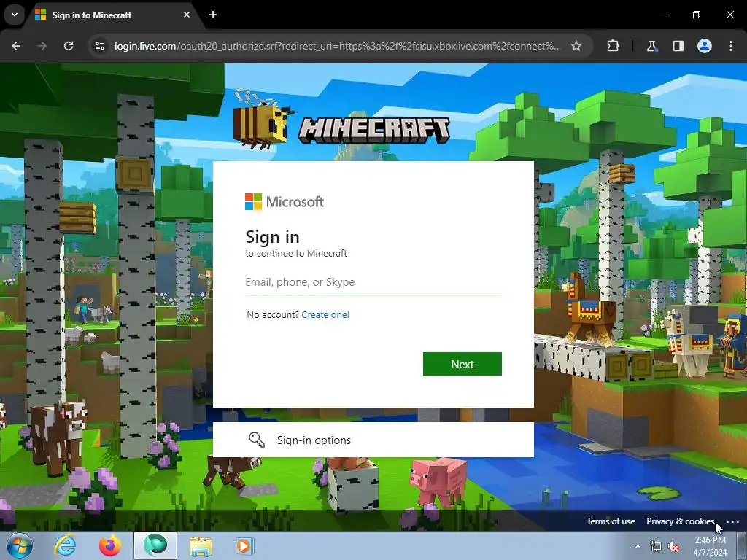Reload the current page
The height and width of the screenshot is (560, 747).
click(69, 46)
